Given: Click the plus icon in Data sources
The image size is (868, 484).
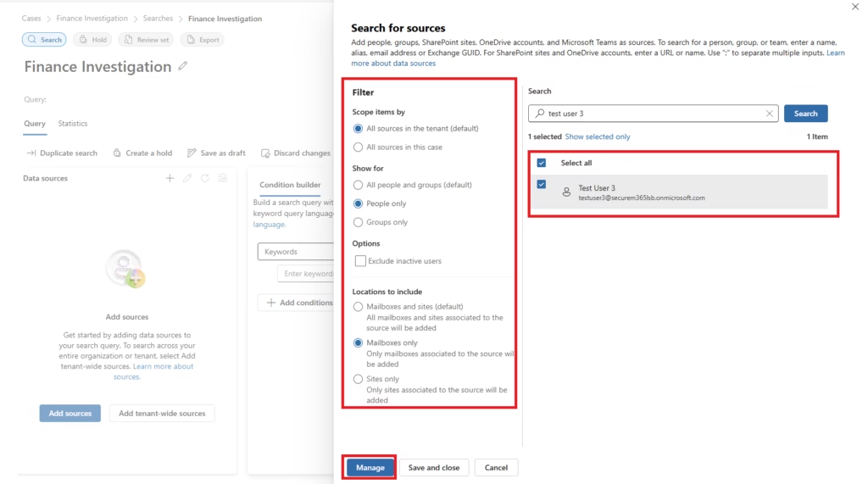Looking at the screenshot, I should click(x=170, y=178).
